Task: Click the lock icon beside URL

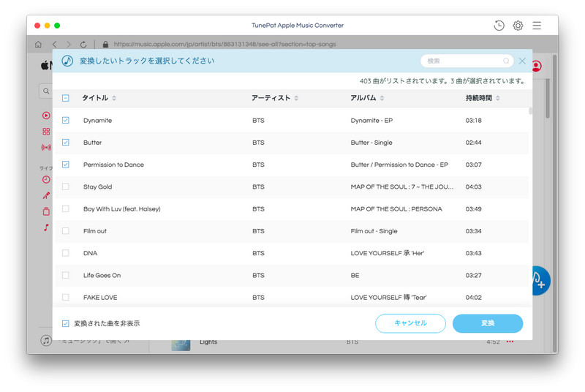Action: pos(105,45)
